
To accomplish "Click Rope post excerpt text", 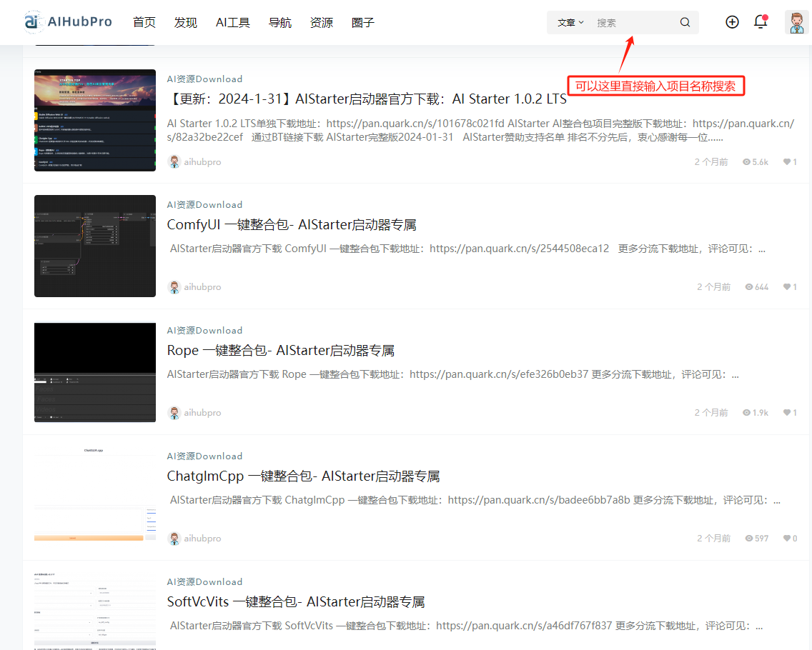I will point(453,374).
